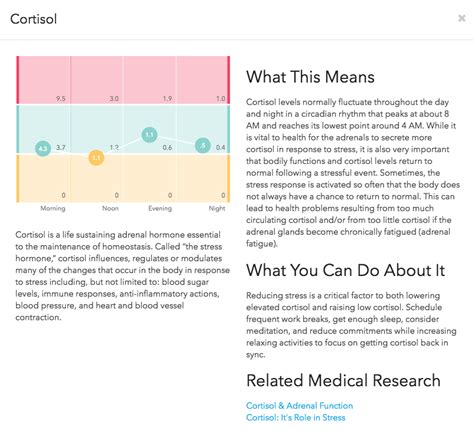Viewport: 474px width, 447px height.
Task: Click the What This Means heading
Action: (310, 77)
